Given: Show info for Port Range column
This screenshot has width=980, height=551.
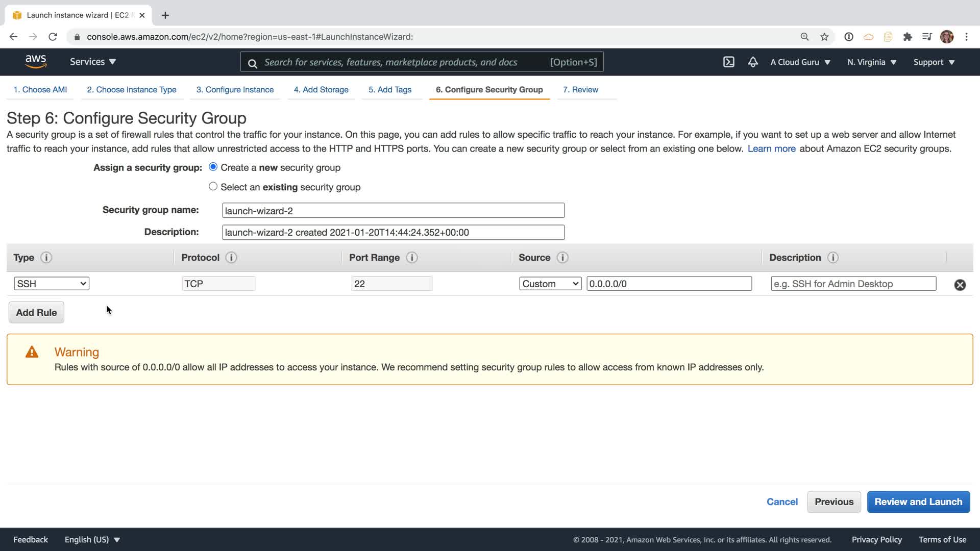Looking at the screenshot, I should 411,258.
